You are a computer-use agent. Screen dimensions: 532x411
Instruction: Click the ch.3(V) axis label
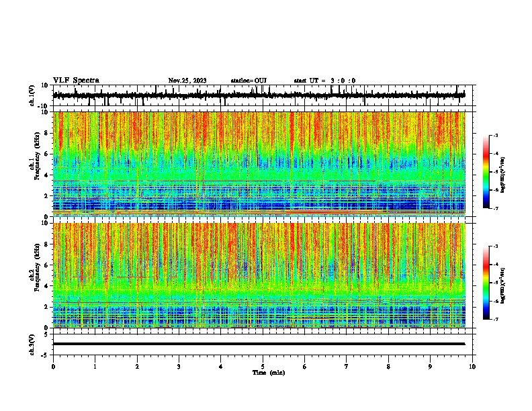32,345
